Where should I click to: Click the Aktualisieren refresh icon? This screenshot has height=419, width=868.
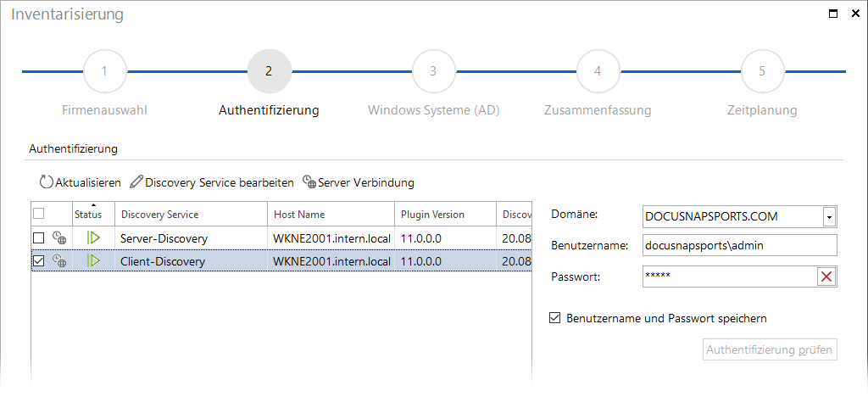(47, 182)
